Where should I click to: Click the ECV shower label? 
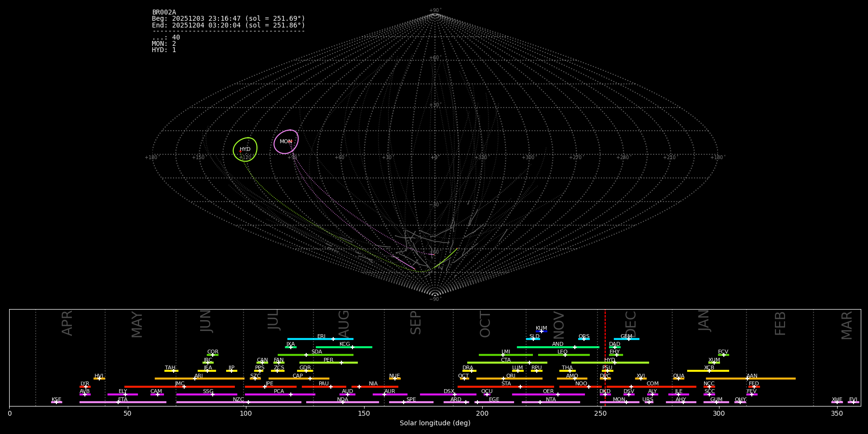[x=723, y=352]
